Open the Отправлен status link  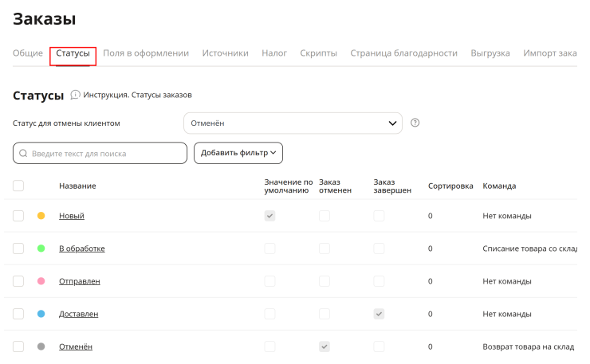pyautogui.click(x=80, y=281)
